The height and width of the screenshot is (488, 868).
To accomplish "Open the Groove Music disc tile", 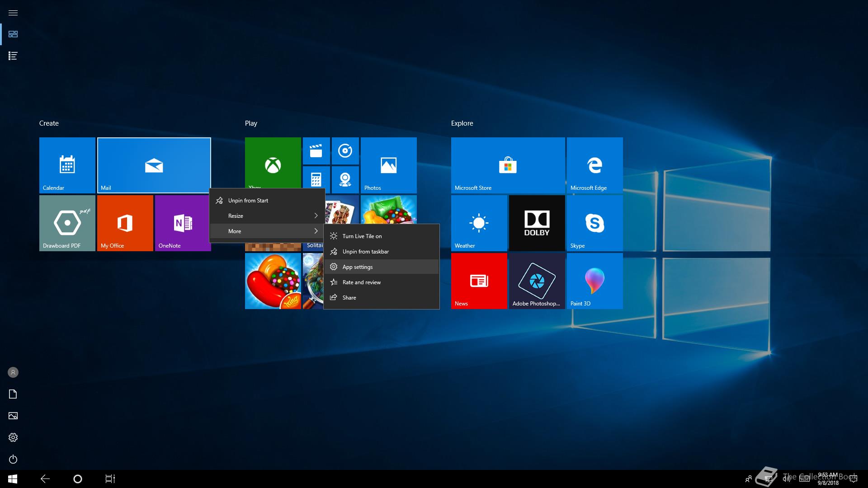I will coord(345,151).
